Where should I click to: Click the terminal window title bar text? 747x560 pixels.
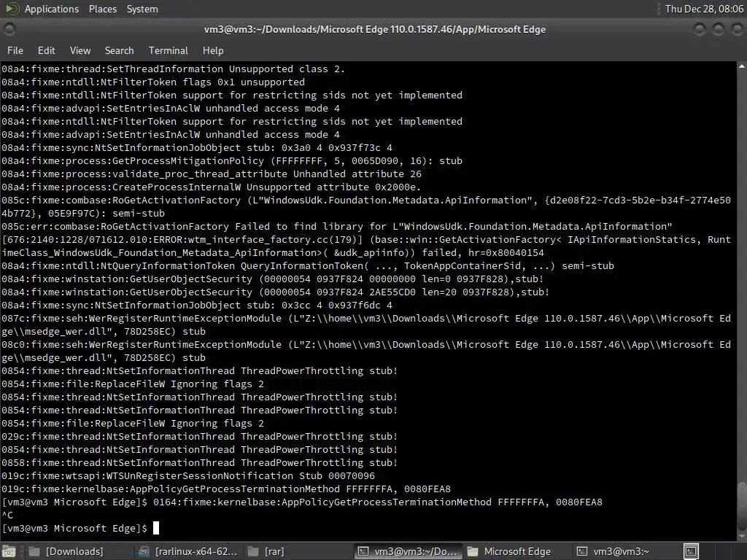click(375, 29)
